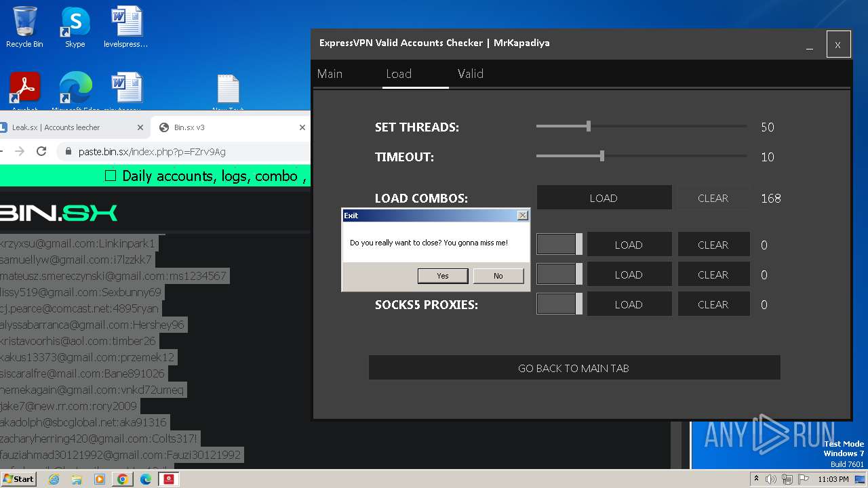Open Internet Explorer from the taskbar
This screenshot has width=868, height=488.
point(54,479)
